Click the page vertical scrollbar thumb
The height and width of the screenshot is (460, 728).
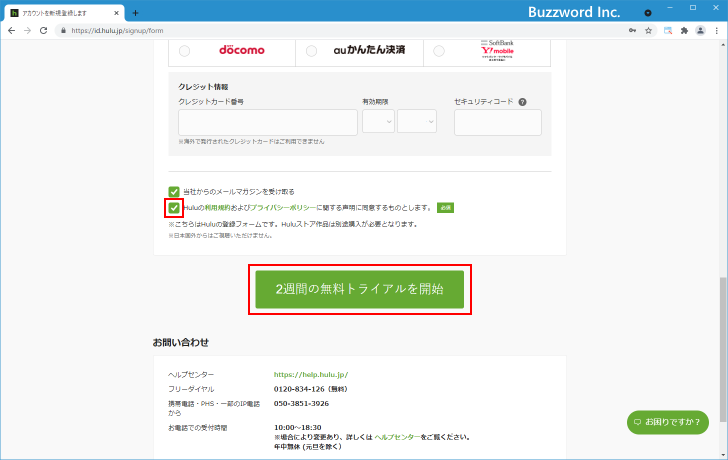(x=723, y=348)
